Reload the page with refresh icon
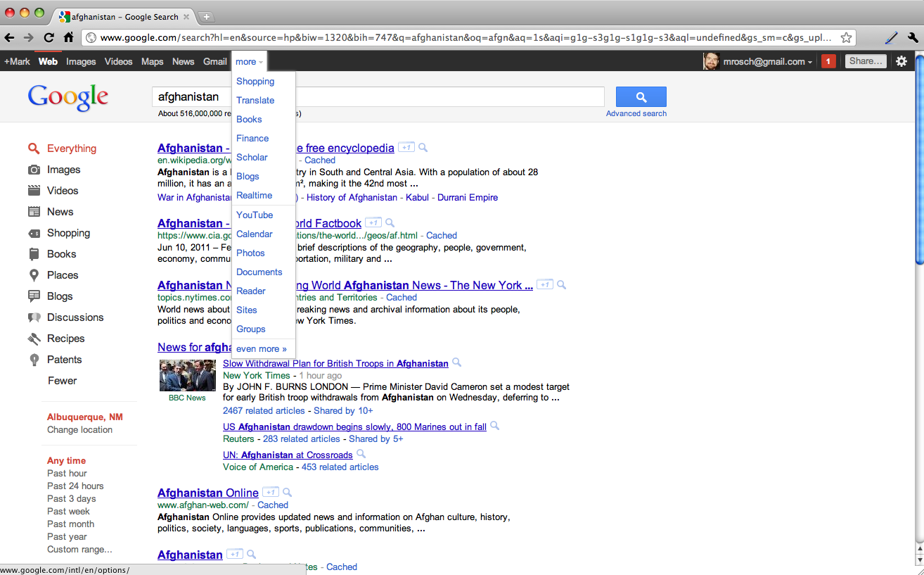 49,37
